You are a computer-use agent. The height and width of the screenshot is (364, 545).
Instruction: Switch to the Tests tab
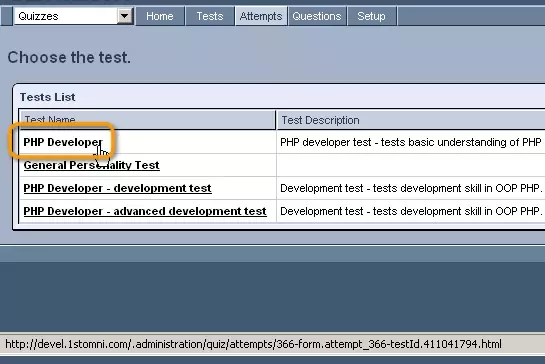pos(210,16)
